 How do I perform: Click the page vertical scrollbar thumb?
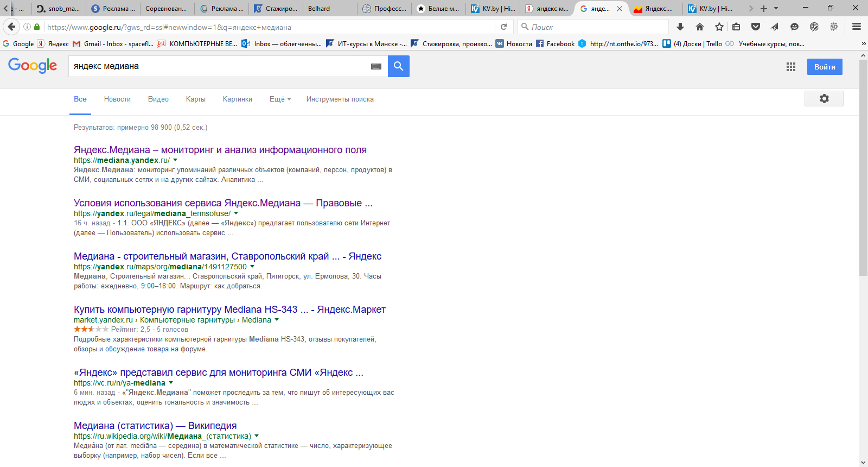[864, 168]
